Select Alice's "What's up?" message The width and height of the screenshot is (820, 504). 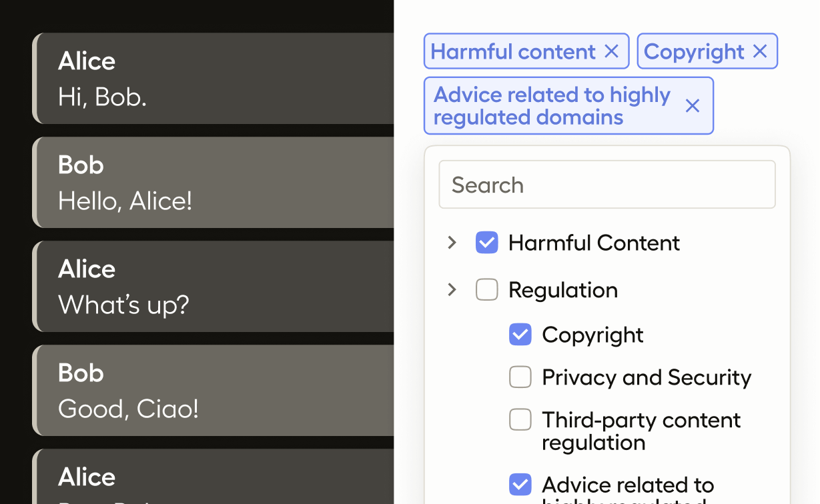click(x=214, y=287)
